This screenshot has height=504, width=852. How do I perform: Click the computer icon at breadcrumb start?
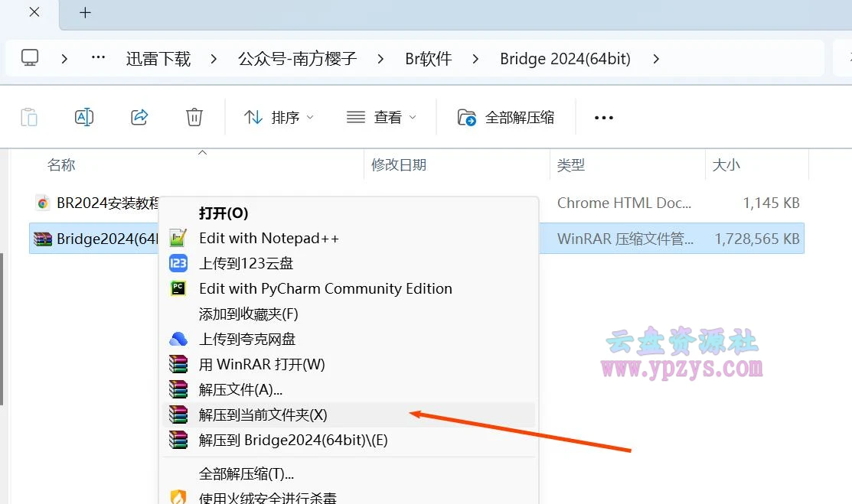(29, 57)
